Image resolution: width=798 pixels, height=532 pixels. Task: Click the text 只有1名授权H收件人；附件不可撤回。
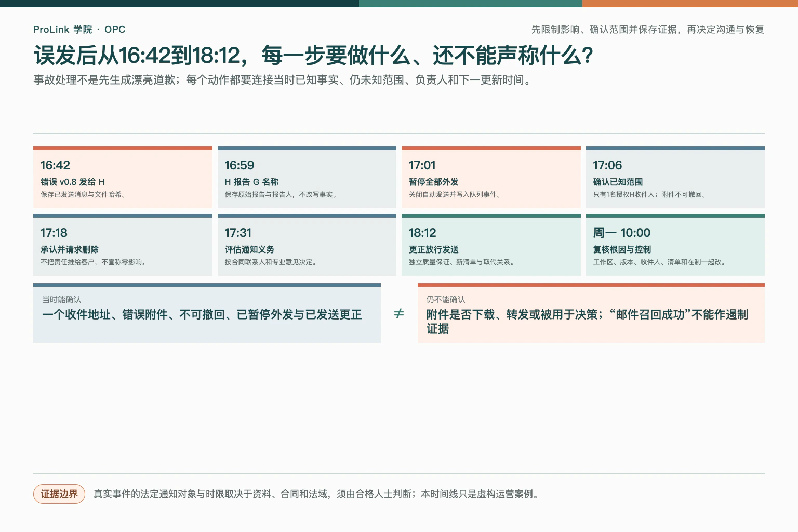coord(651,195)
